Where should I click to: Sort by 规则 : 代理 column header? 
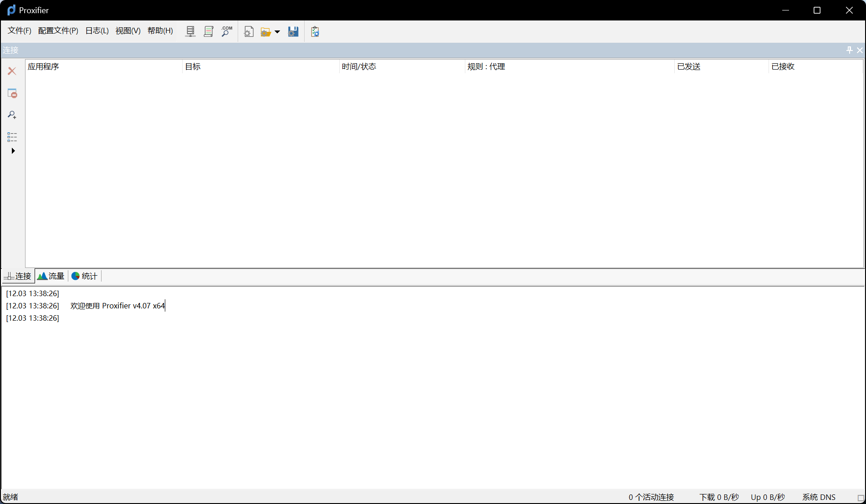click(x=570, y=66)
